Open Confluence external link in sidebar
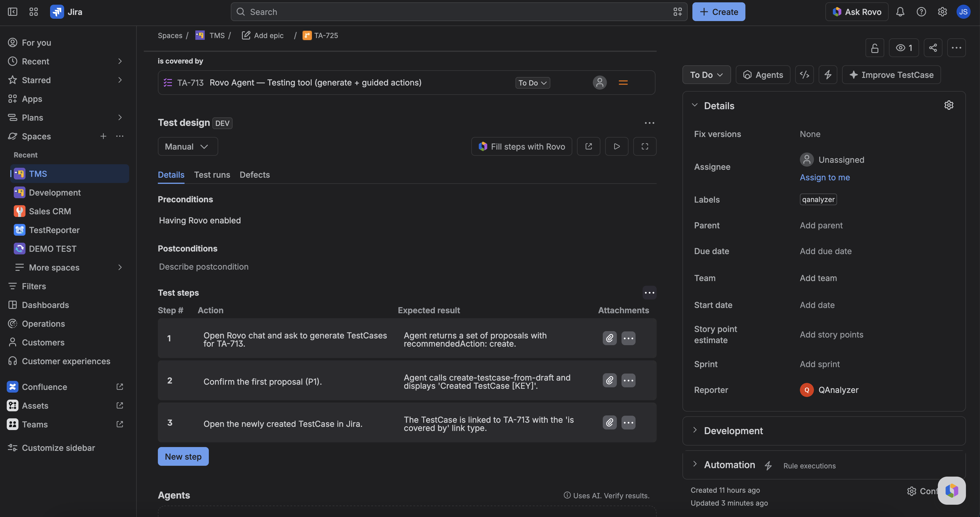The image size is (980, 517). click(119, 387)
